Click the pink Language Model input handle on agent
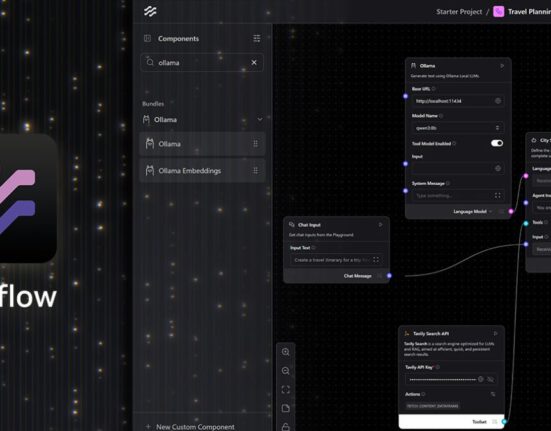The image size is (551, 431). (526, 176)
